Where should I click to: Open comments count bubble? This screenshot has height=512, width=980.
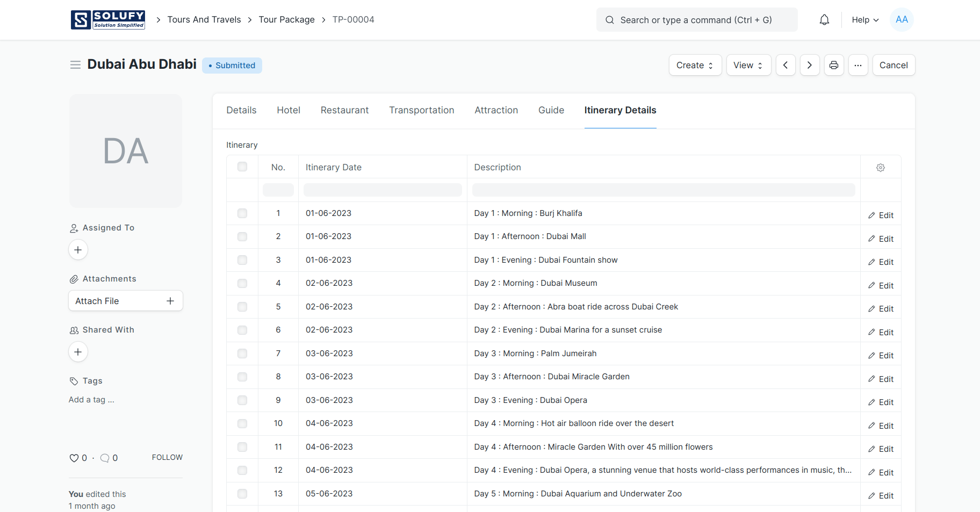105,458
